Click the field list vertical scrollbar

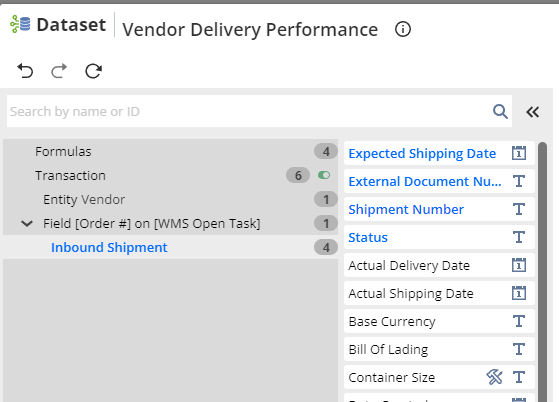pyautogui.click(x=542, y=272)
